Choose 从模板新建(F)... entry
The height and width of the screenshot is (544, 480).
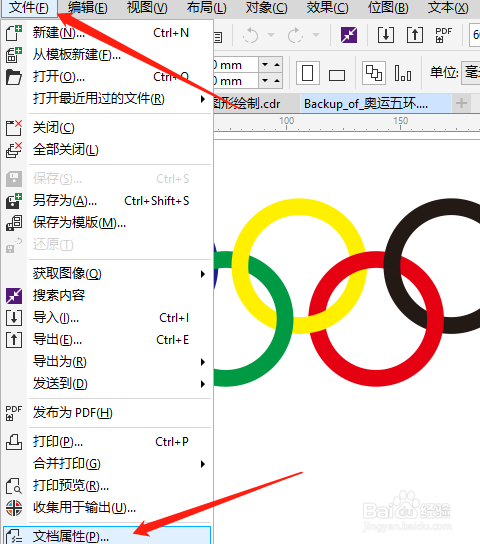(x=108, y=55)
